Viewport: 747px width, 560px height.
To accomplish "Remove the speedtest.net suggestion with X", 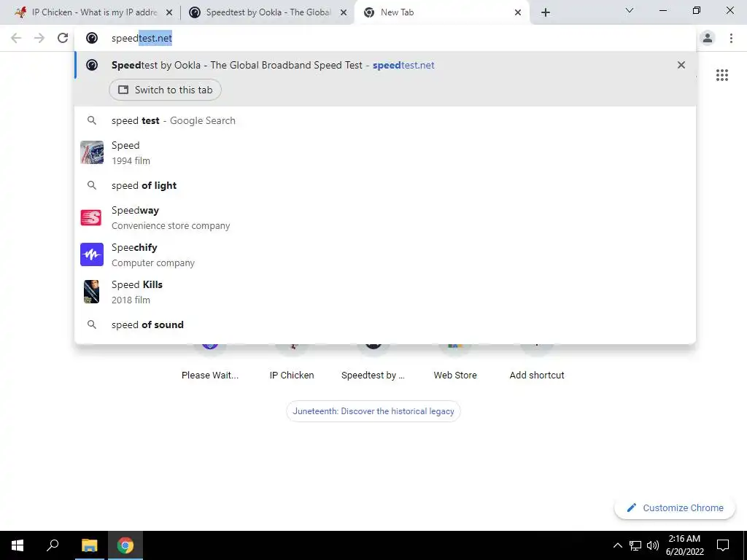I will pyautogui.click(x=681, y=65).
